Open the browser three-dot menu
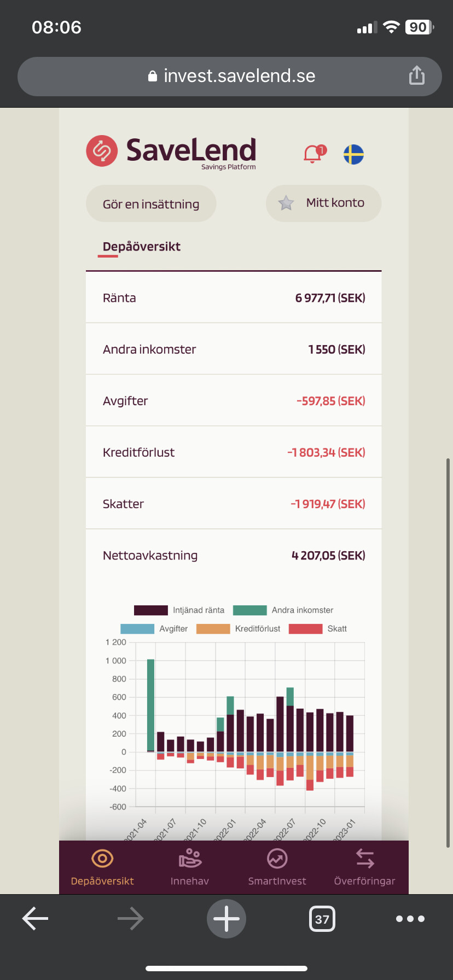Screen dimensions: 453x980 tap(410, 919)
